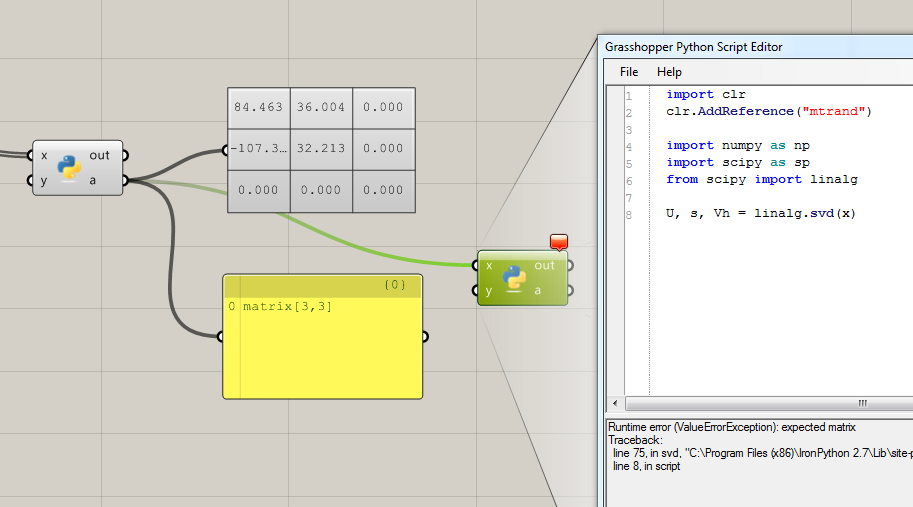
Task: Click the Grasshopper Python Script Editor title bar
Action: point(756,47)
